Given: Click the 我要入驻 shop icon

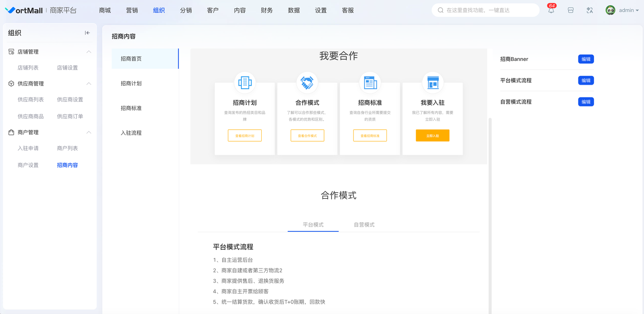Looking at the screenshot, I should [433, 83].
